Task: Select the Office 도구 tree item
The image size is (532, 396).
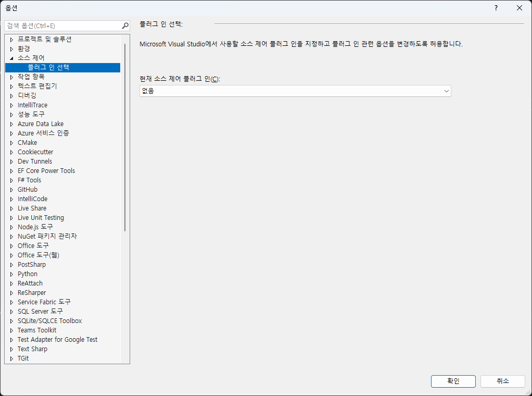Action: 33,246
